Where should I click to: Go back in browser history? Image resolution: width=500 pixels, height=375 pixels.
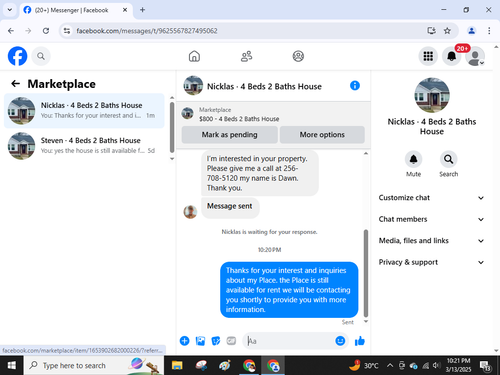point(11,31)
